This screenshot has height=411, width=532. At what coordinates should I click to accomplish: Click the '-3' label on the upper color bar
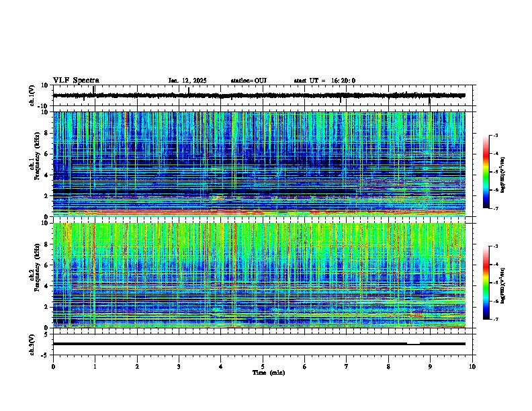click(x=495, y=135)
